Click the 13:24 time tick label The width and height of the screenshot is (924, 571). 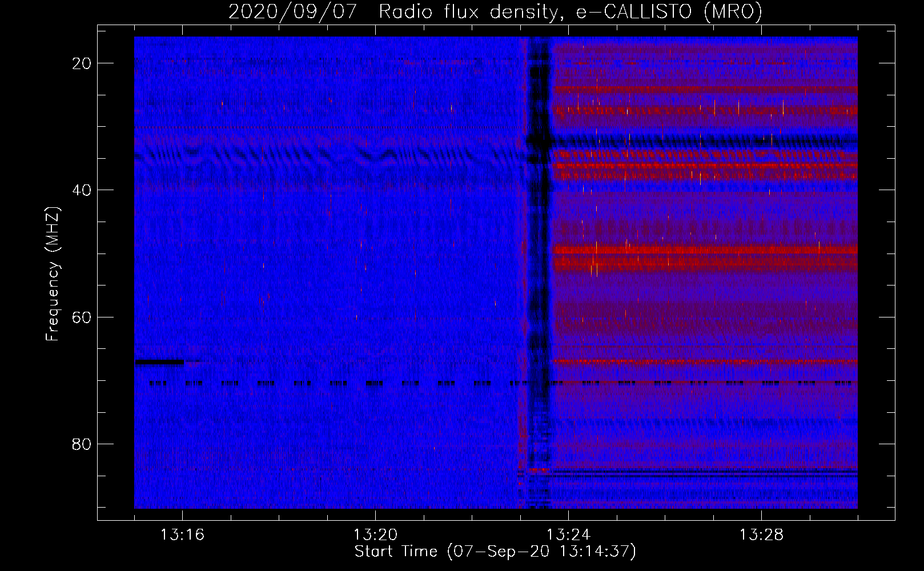(x=568, y=535)
